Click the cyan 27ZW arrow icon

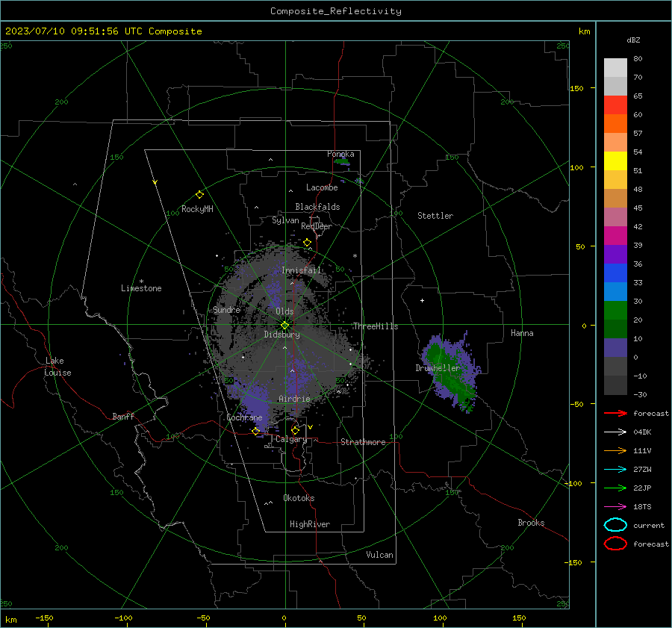(615, 470)
